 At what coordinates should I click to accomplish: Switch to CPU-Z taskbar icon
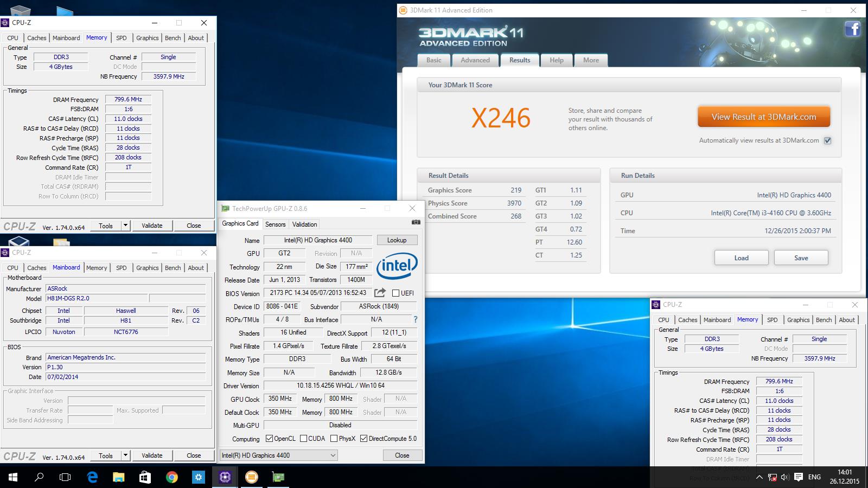coord(225,477)
